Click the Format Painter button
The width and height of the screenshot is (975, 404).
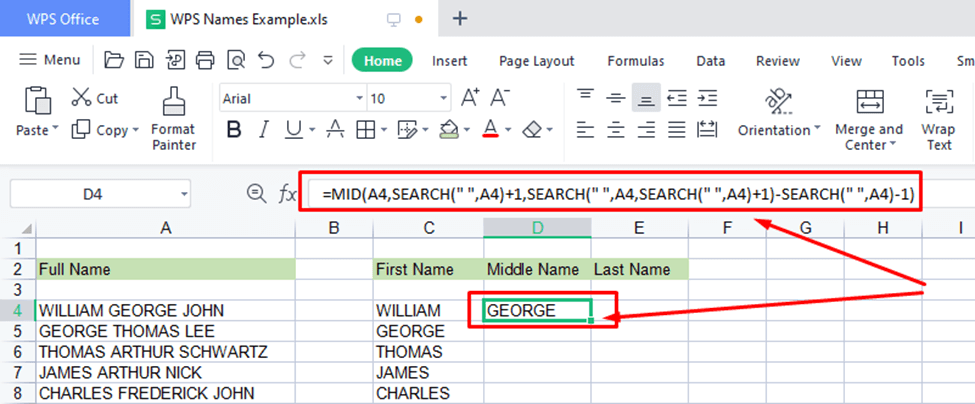(173, 119)
